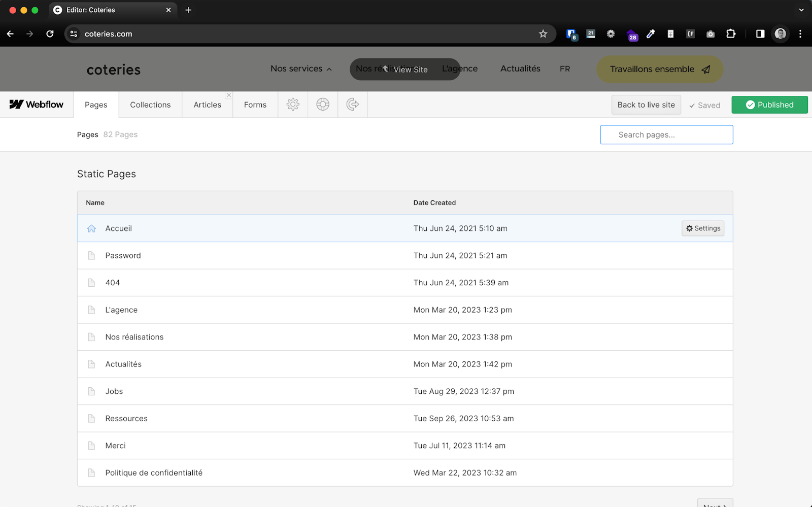The height and width of the screenshot is (507, 812).
Task: Click the logout arrow icon tab
Action: 353,105
